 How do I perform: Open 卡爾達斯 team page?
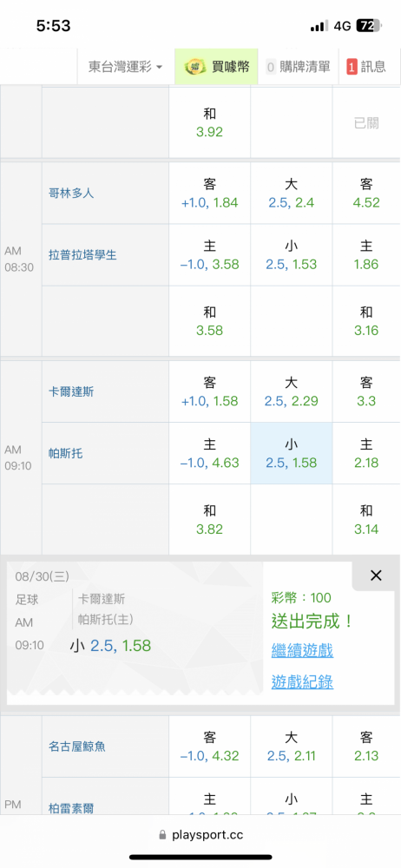pyautogui.click(x=71, y=391)
